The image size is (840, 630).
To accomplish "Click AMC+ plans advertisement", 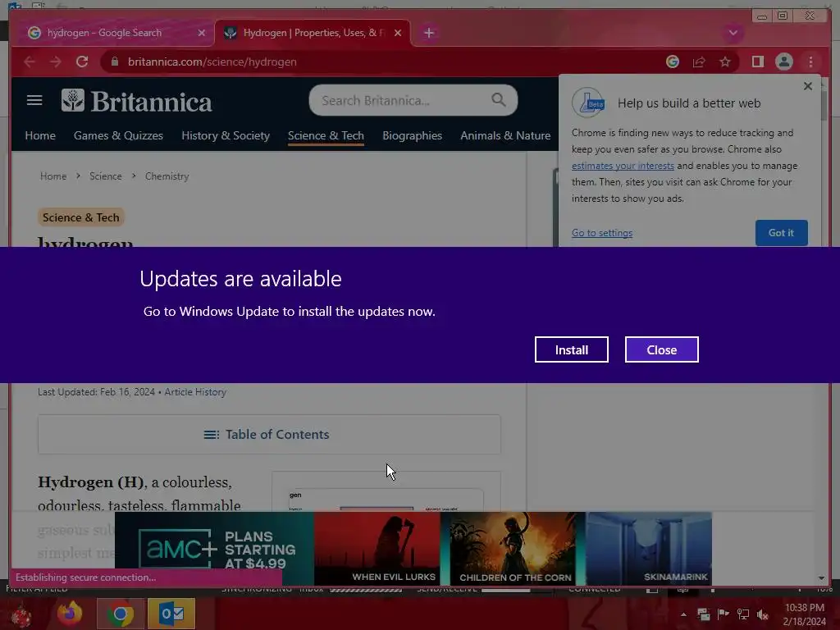I will pyautogui.click(x=214, y=549).
